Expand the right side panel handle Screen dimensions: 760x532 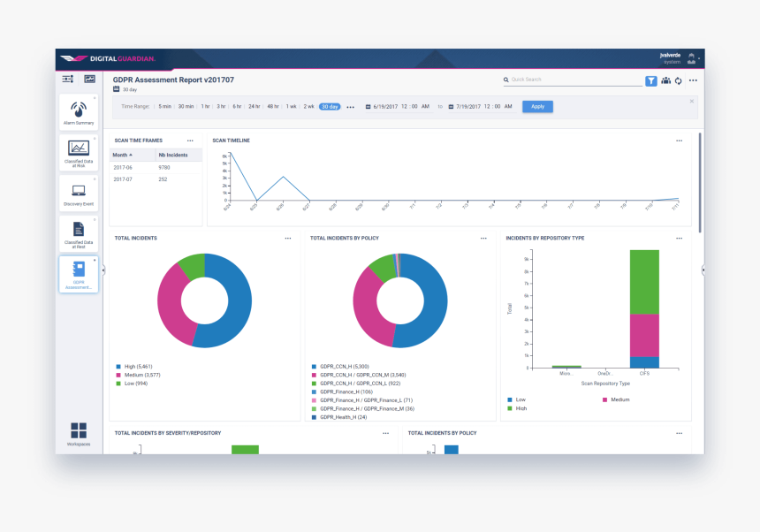click(703, 270)
